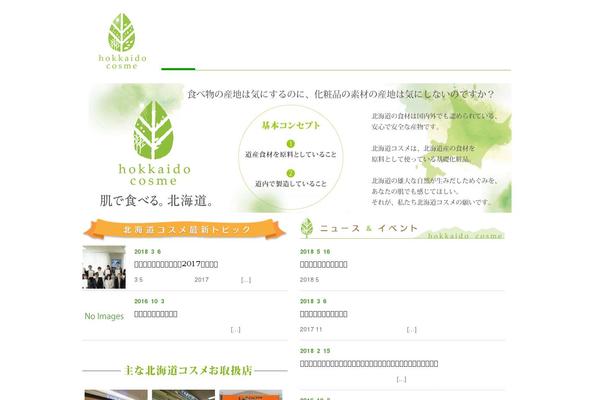This screenshot has width=600, height=400.
Task: Click the orange 北海道コスメ最新トピック ribbon banner
Action: (184, 229)
